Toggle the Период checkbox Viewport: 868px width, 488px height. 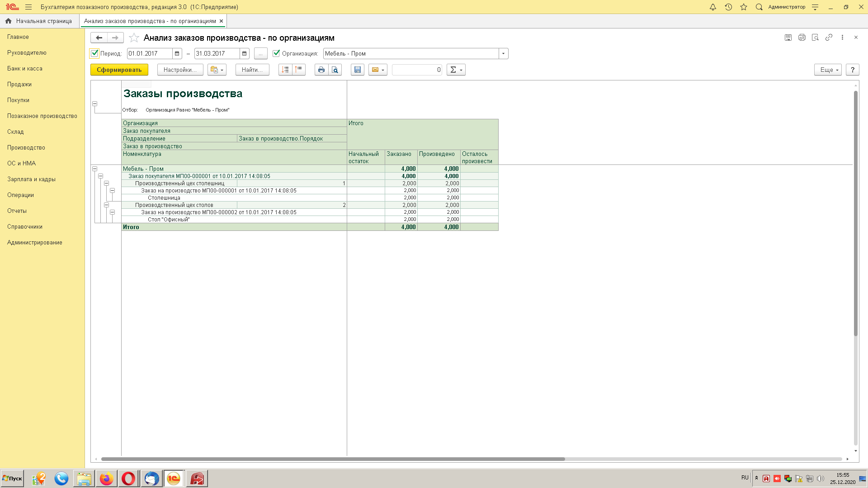coord(94,53)
